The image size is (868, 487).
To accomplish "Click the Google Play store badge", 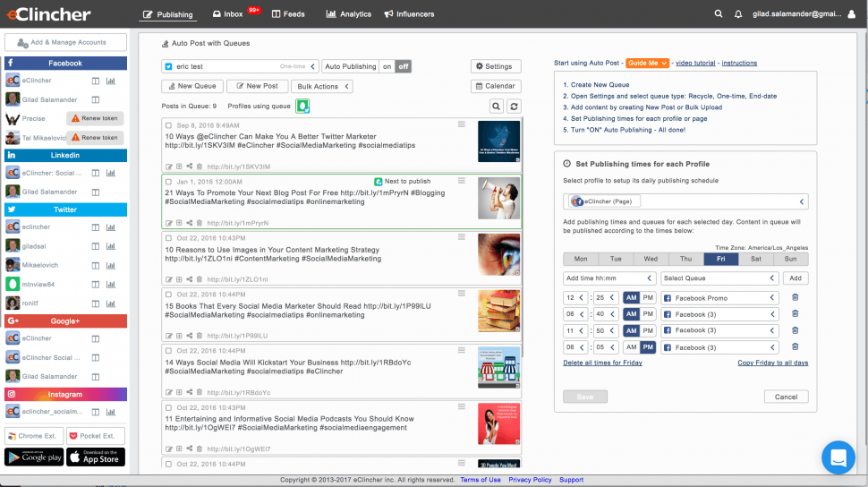I will pyautogui.click(x=34, y=457).
